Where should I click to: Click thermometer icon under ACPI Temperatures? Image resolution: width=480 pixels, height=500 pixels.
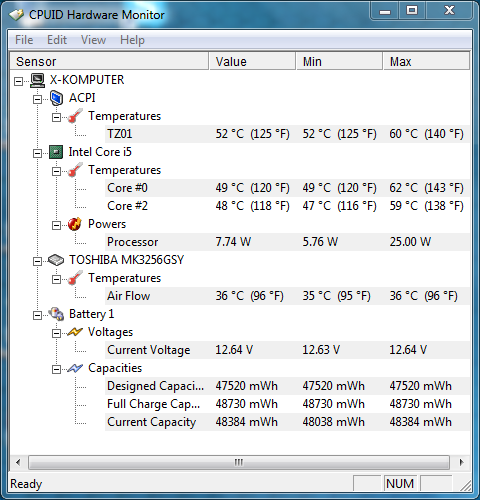[75, 116]
